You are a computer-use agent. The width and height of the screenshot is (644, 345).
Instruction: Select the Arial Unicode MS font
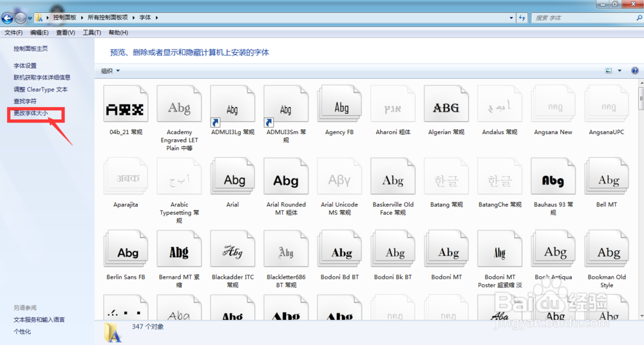[339, 177]
